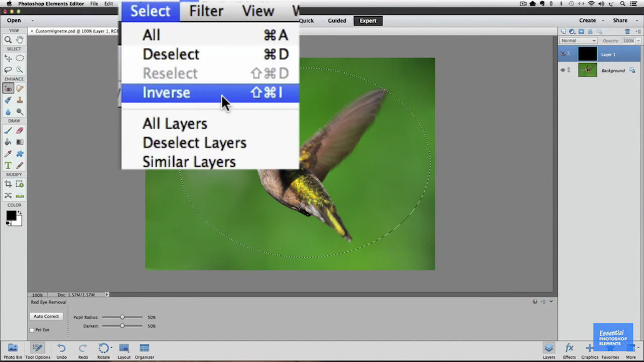Screen dimensions: 644x362
Task: Select the Spot Healing Brush tool
Action: (x=20, y=88)
